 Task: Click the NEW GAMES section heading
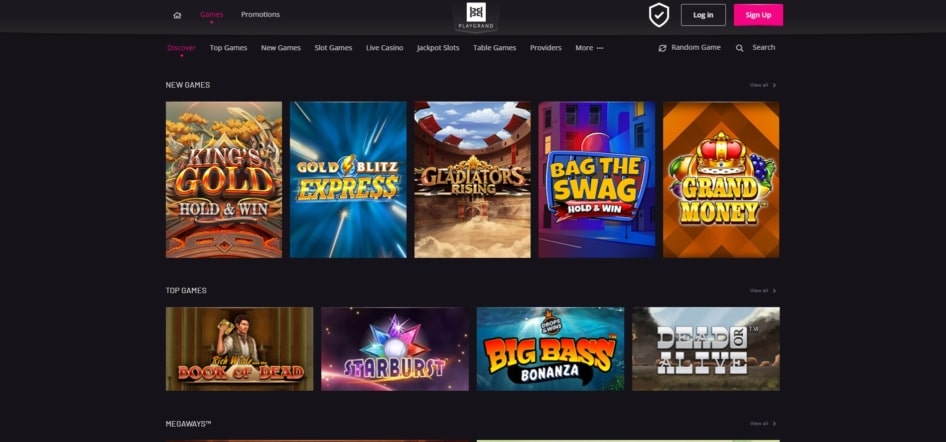pyautogui.click(x=188, y=85)
